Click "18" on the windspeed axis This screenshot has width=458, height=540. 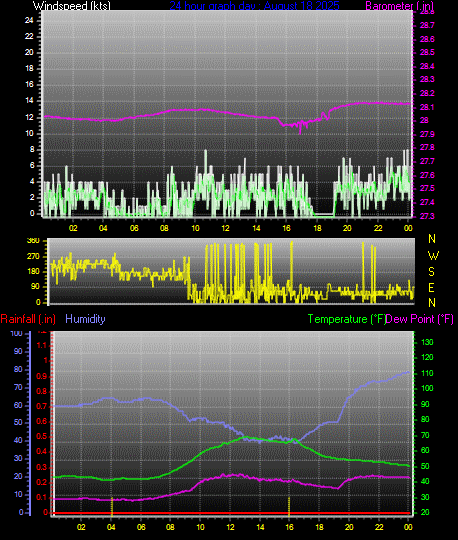point(29,69)
